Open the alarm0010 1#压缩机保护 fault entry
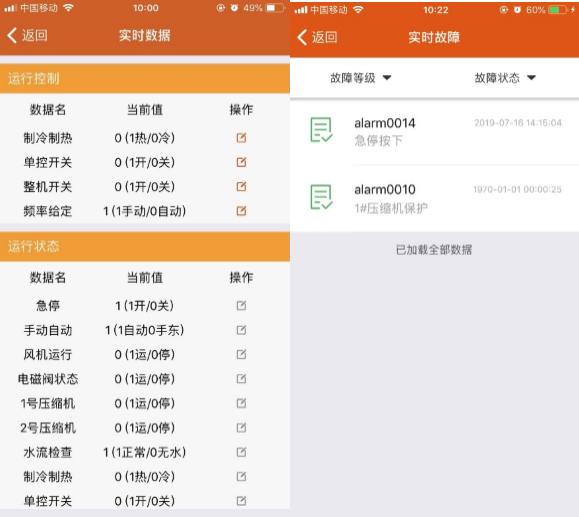The height and width of the screenshot is (517, 579). point(434,198)
